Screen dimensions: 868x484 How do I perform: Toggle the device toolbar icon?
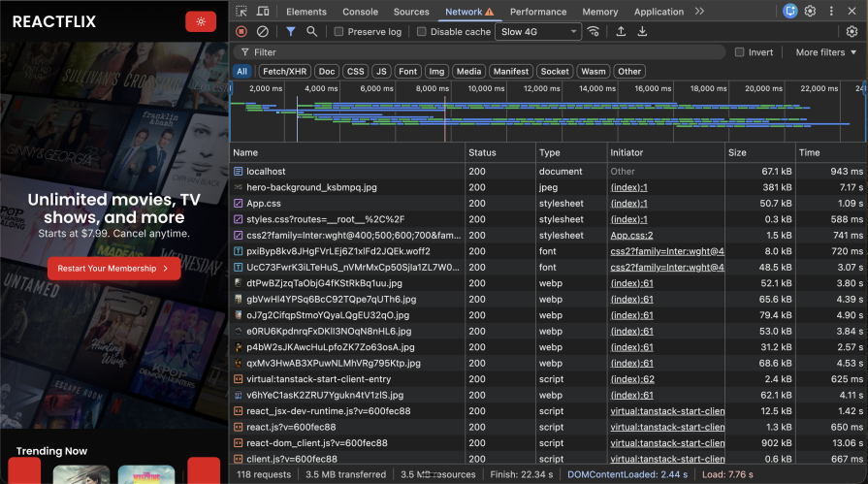tap(263, 12)
